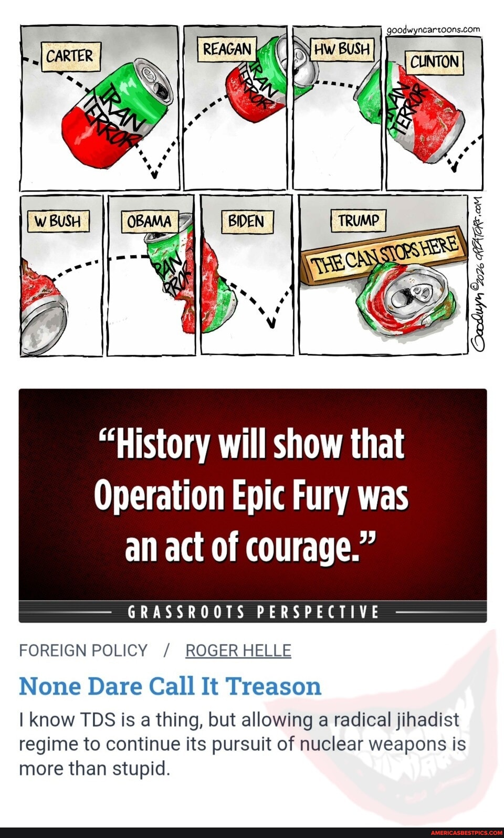
Task: Click the HW BUSH cartoon panel label
Action: point(342,49)
